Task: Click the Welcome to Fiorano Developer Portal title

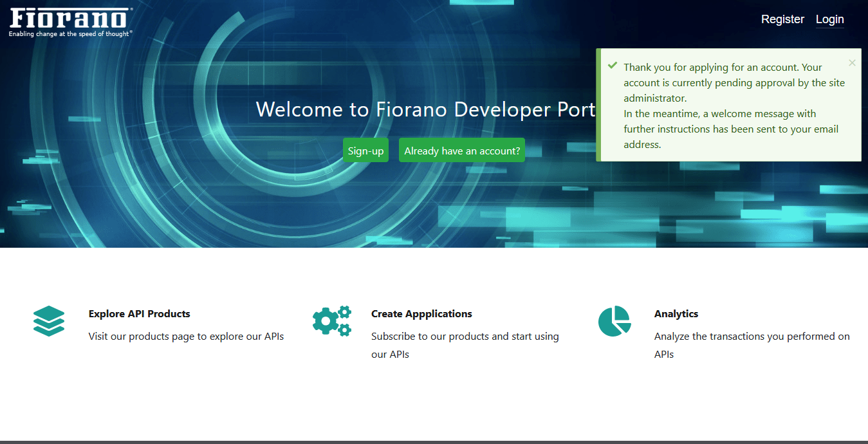Action: point(425,109)
